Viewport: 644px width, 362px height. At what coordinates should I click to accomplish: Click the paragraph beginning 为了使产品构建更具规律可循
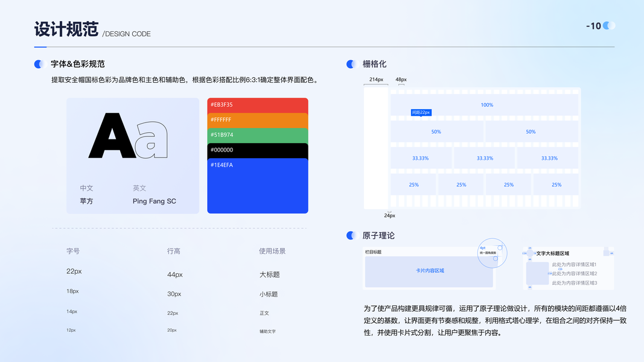(495, 320)
